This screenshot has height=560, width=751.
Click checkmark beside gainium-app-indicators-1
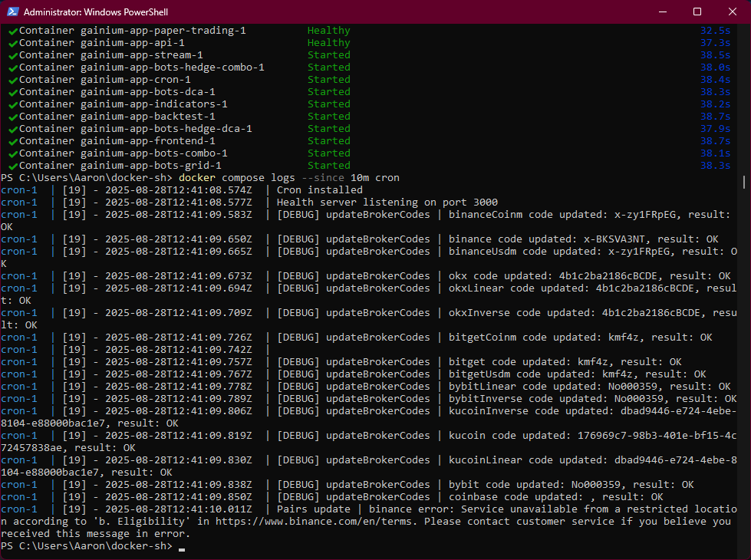(x=13, y=104)
